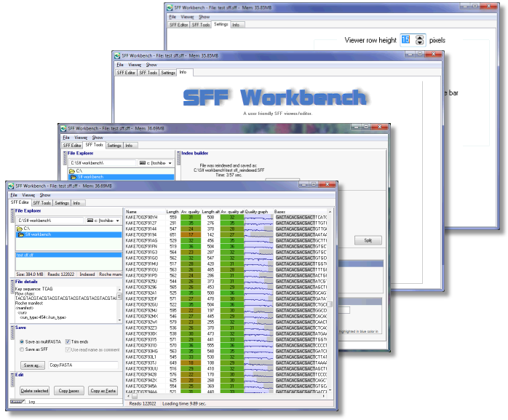508x420 pixels.
Task: Click the Loading time 9.89 sec status text
Action: pyautogui.click(x=183, y=404)
